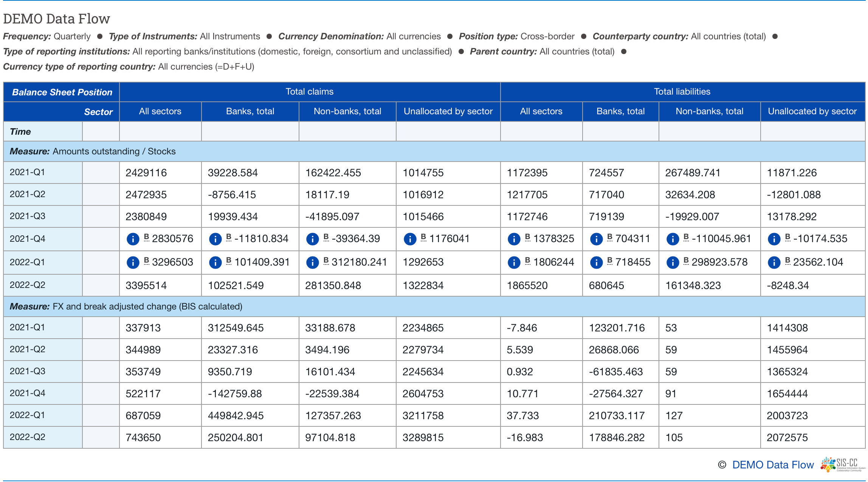The width and height of the screenshot is (868, 482).
Task: Click the Total liabilities column header
Action: click(x=682, y=92)
